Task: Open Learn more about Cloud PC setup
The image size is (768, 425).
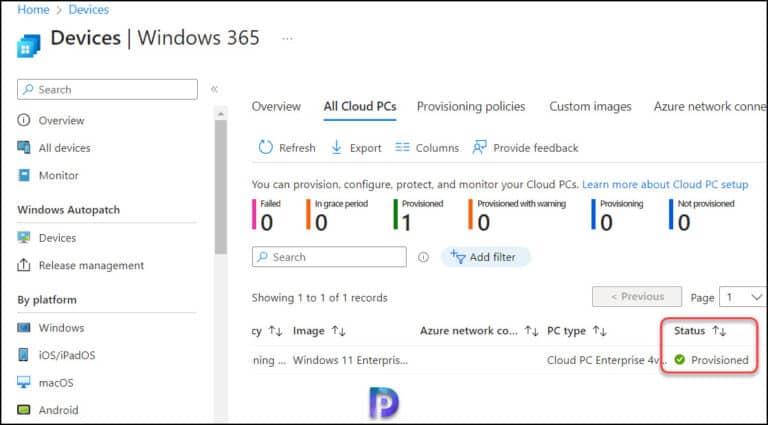Action: (x=665, y=185)
